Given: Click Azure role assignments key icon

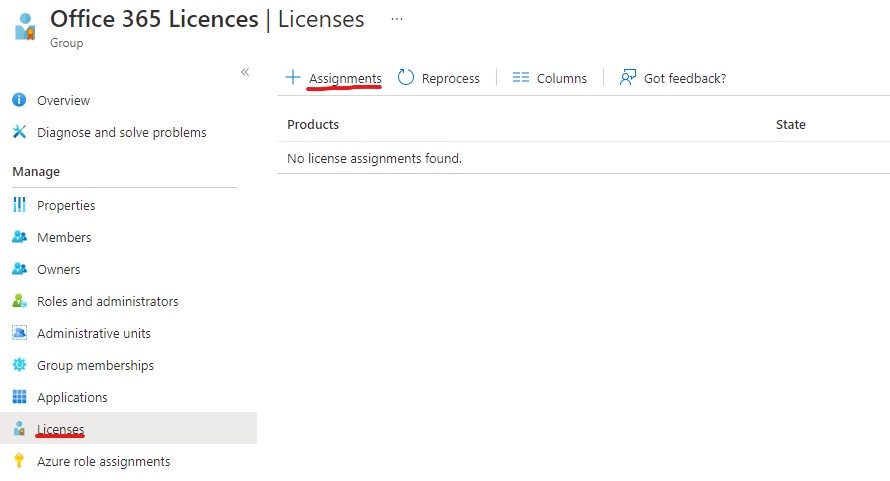Looking at the screenshot, I should point(19,460).
